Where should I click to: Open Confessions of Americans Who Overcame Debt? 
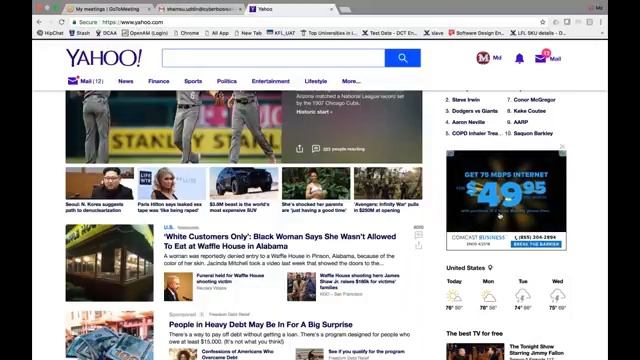(x=237, y=354)
